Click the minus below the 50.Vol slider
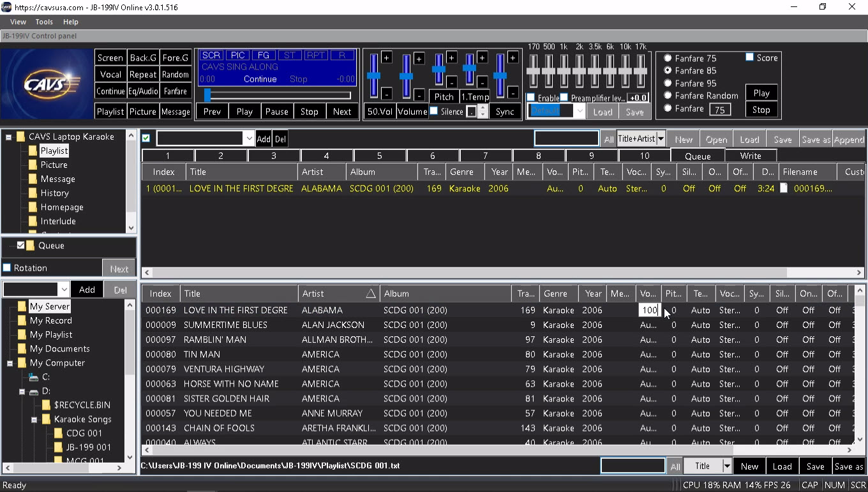 tap(387, 94)
